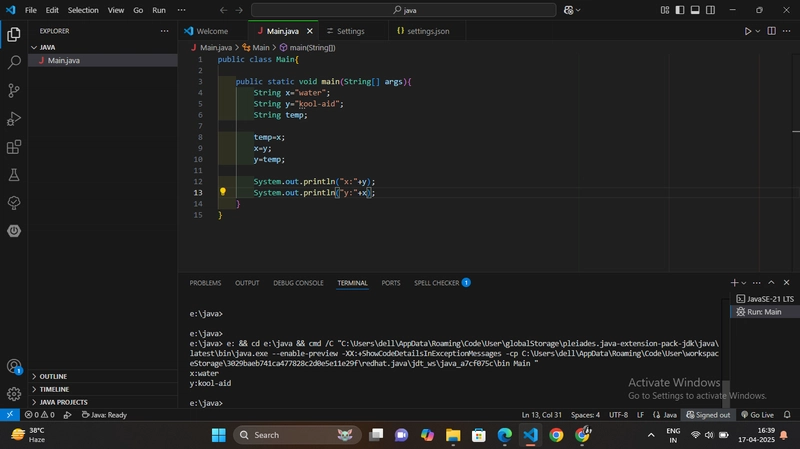
Task: Open the Manage gear icon
Action: [x=14, y=394]
